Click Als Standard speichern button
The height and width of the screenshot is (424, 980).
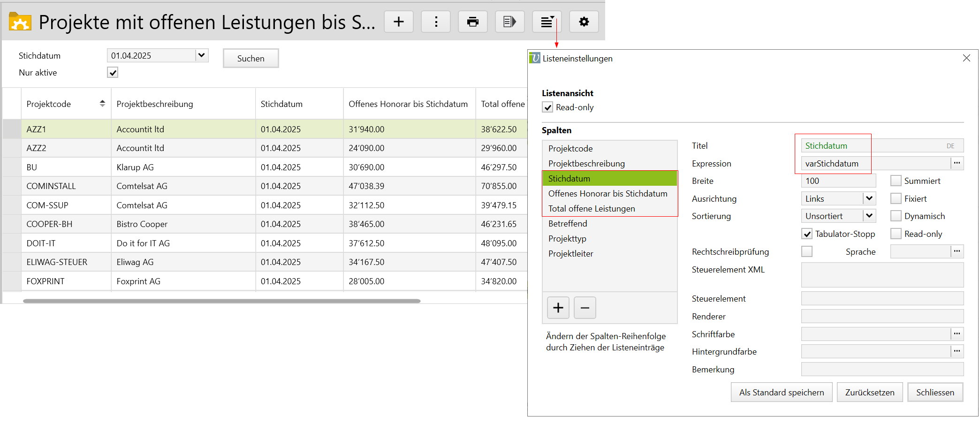coord(781,393)
